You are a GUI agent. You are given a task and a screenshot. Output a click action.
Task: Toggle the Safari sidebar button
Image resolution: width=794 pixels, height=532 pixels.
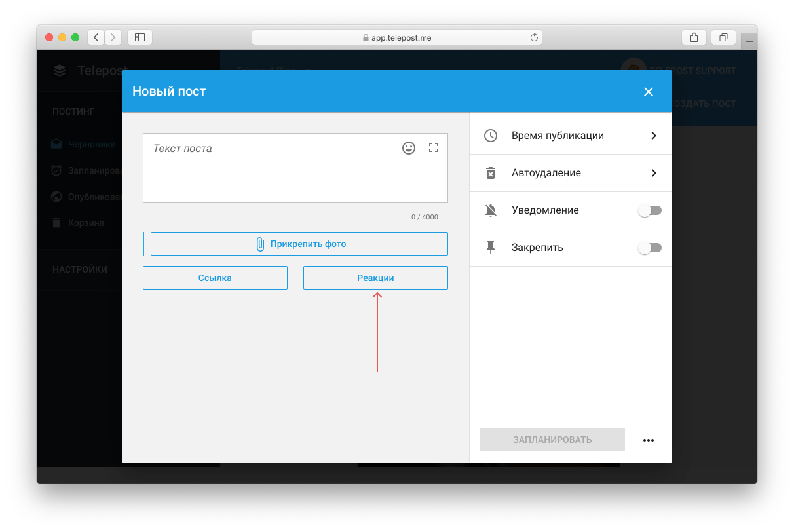(140, 37)
